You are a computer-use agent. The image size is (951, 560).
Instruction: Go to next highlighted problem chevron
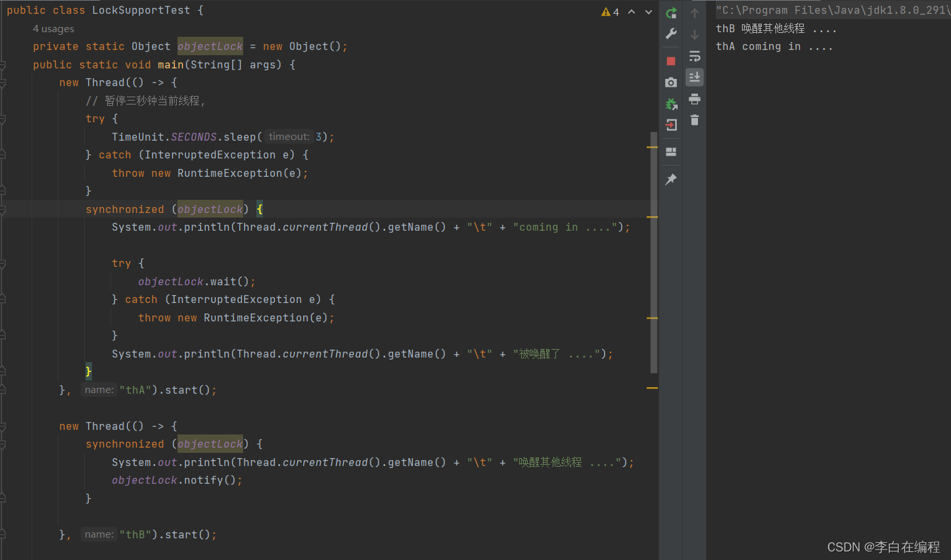pyautogui.click(x=649, y=12)
